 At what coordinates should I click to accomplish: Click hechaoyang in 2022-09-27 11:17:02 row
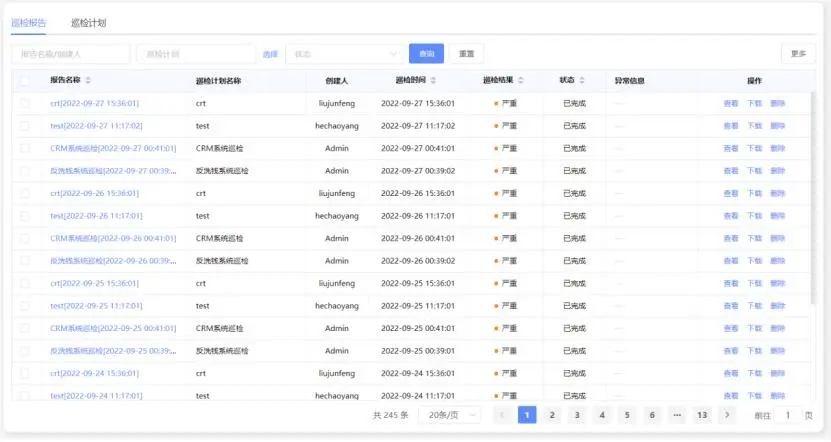pos(337,126)
